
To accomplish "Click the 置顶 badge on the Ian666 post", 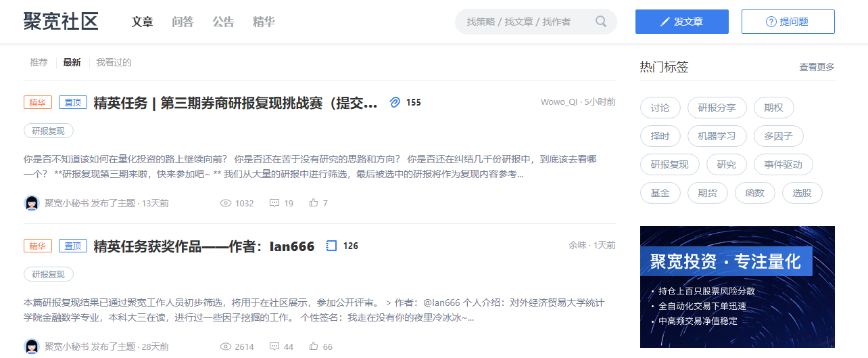I will point(73,246).
